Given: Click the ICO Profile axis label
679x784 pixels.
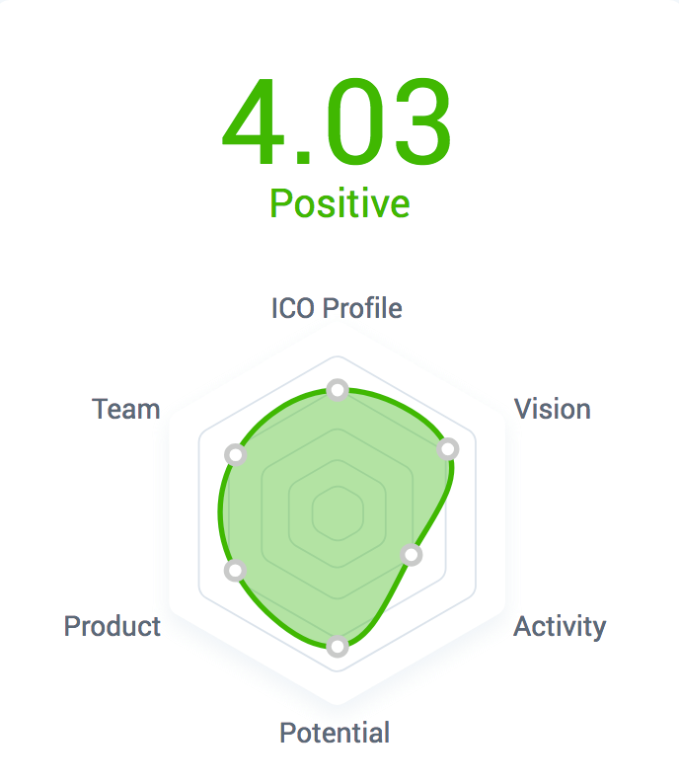Looking at the screenshot, I should coord(337,308).
